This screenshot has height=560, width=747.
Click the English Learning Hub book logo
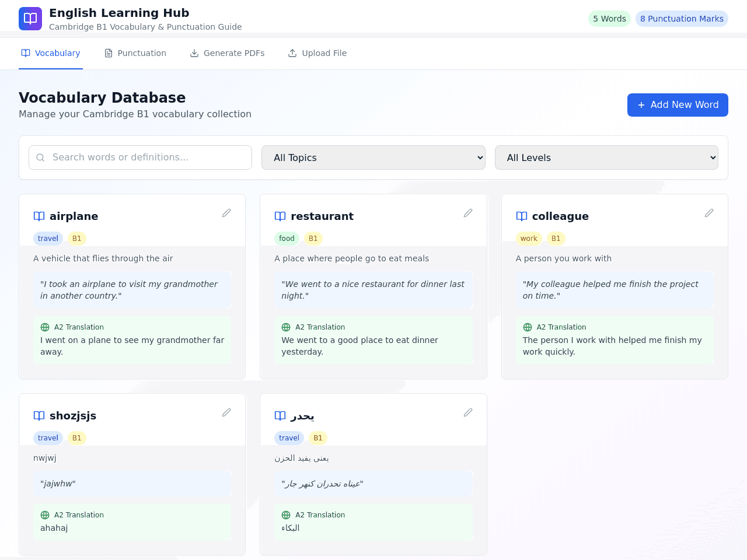(x=30, y=19)
